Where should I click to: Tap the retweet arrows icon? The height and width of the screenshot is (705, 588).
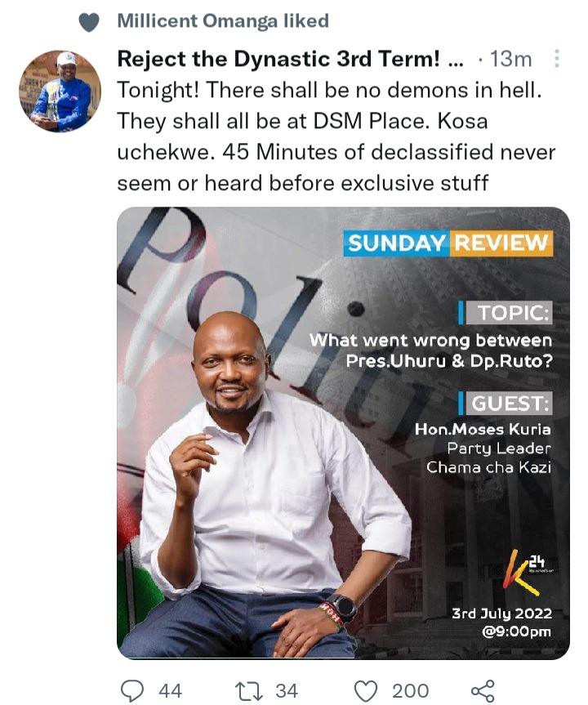pyautogui.click(x=248, y=690)
